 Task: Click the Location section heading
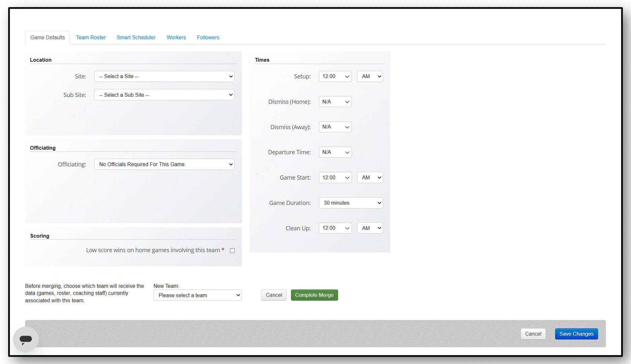coord(41,60)
